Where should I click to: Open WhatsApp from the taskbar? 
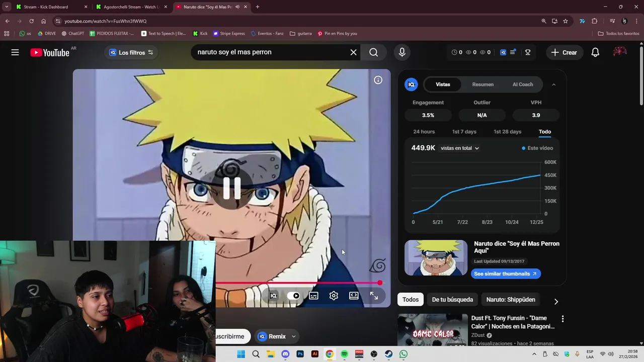point(404,354)
